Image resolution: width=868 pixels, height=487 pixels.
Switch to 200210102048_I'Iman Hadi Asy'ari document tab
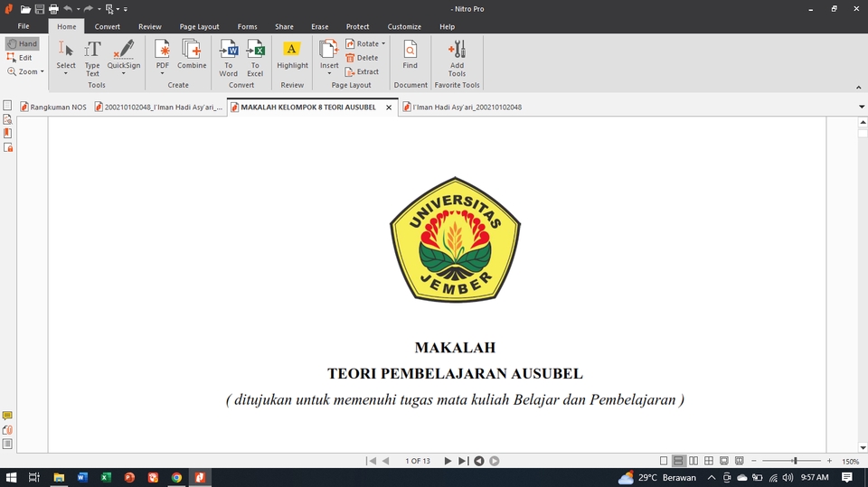[x=159, y=107]
